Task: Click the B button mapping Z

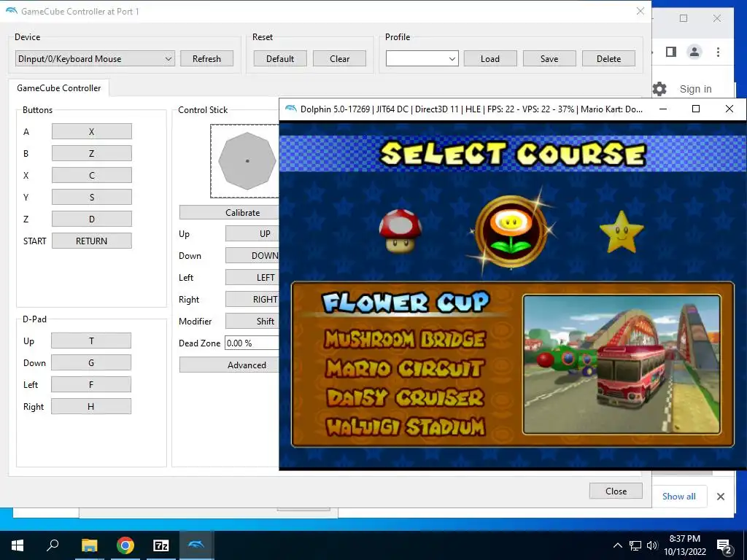Action: 91,153
